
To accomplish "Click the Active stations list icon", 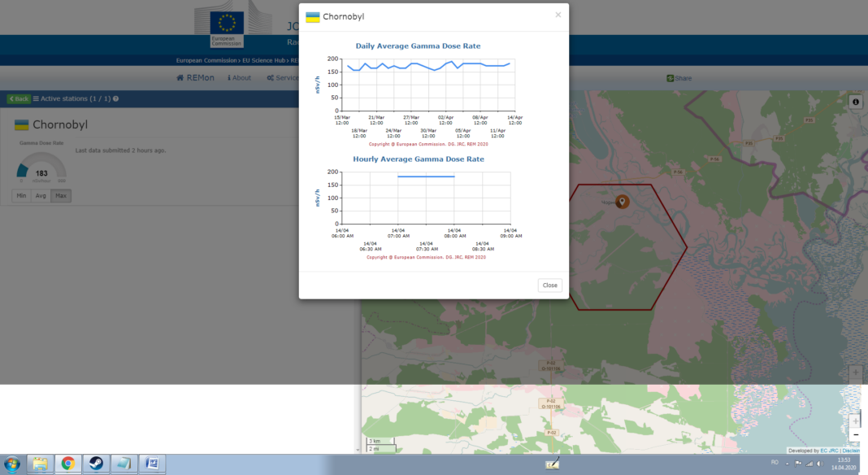I will pos(36,98).
